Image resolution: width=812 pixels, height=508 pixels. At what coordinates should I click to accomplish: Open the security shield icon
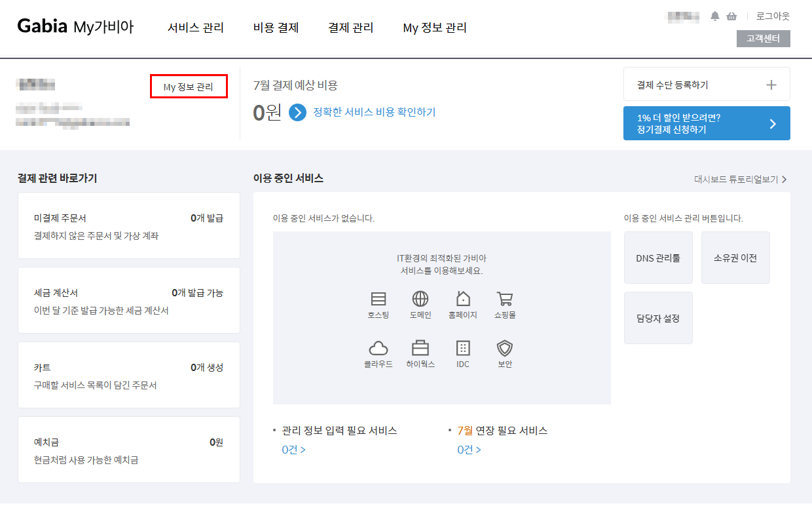click(504, 348)
